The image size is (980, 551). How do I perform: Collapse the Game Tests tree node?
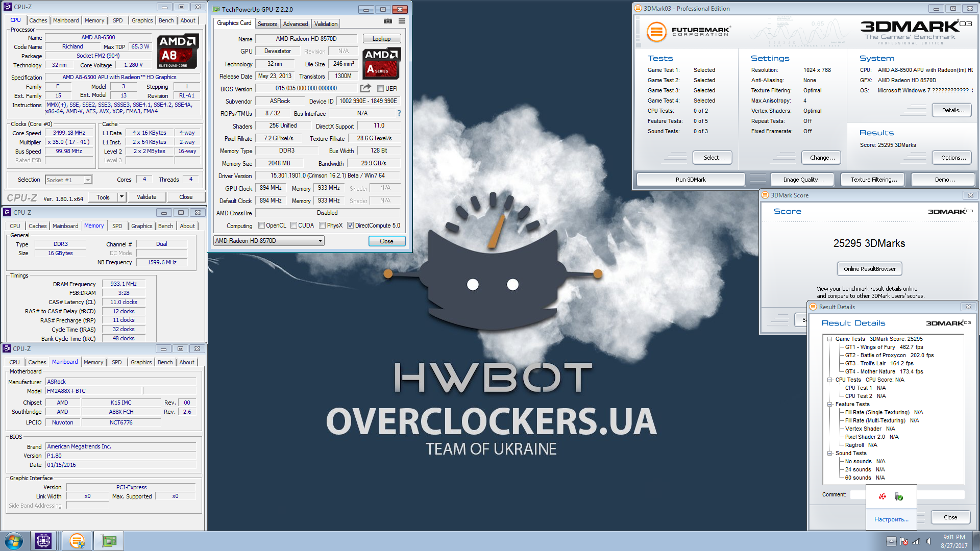pos(830,339)
